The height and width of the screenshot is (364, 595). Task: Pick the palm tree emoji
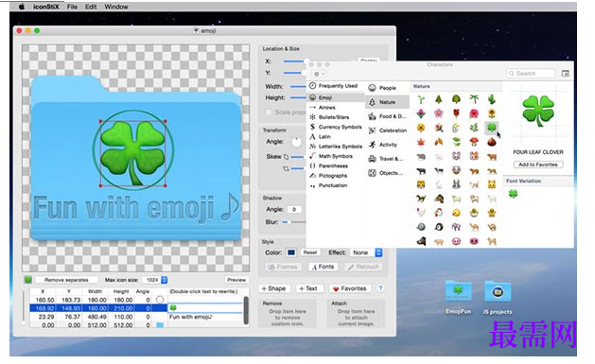474,99
